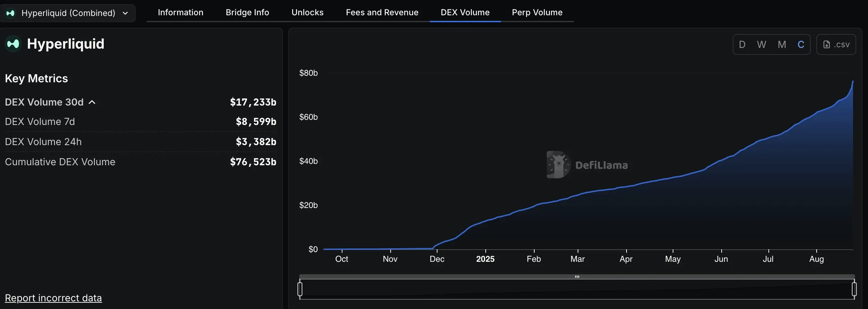
Task: Switch chart to Monthly (M) interval
Action: (x=782, y=44)
